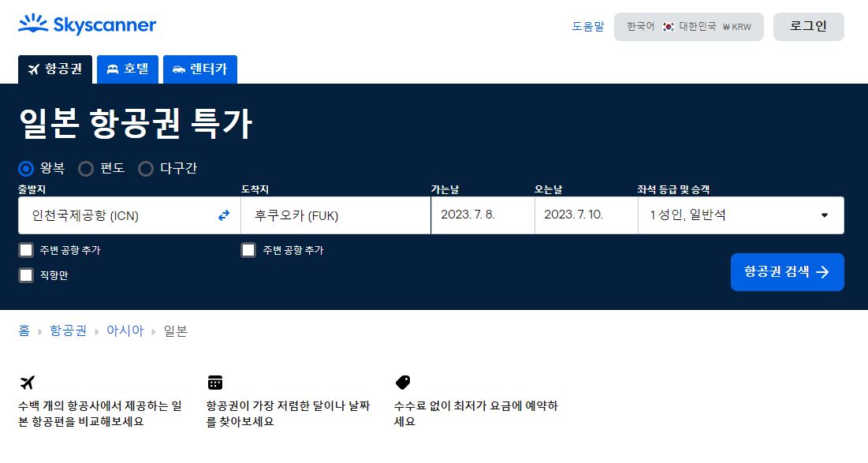The height and width of the screenshot is (463, 868).
Task: Click the 일본 항공권 특가 heading
Action: 136,123
